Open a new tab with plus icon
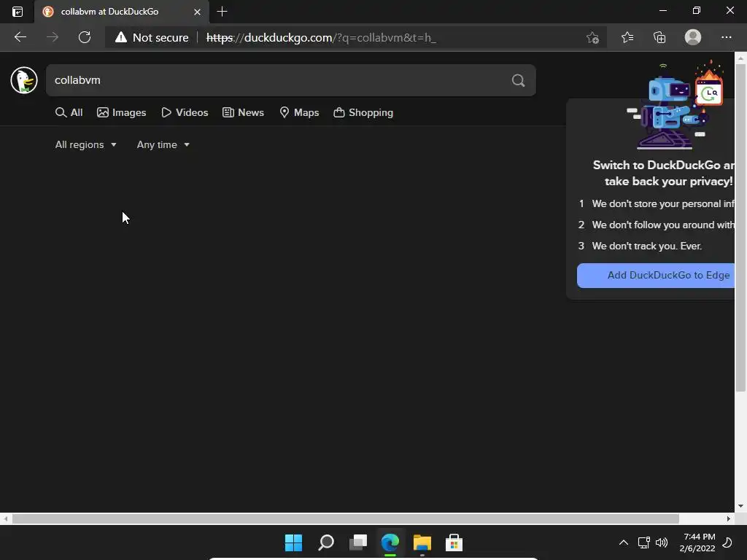 click(x=222, y=12)
